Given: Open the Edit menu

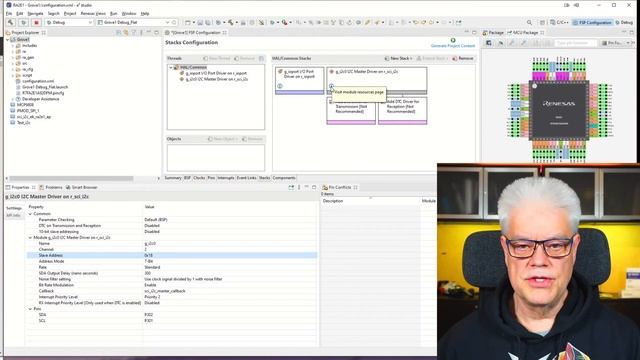Looking at the screenshot, I should point(20,13).
